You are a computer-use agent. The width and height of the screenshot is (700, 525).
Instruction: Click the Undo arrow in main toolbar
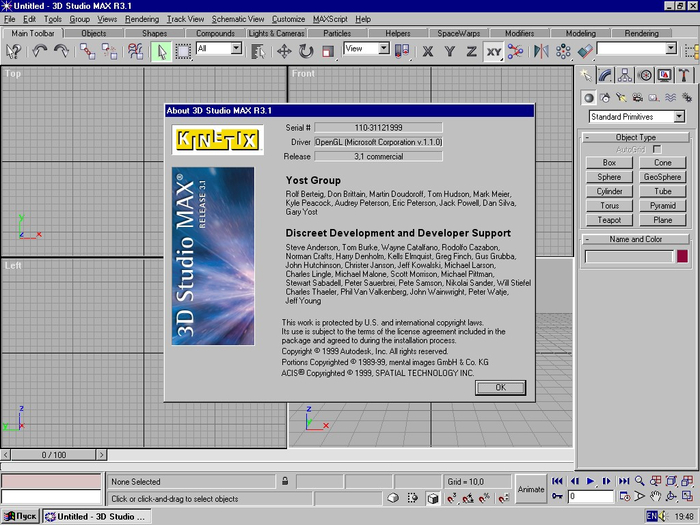41,50
